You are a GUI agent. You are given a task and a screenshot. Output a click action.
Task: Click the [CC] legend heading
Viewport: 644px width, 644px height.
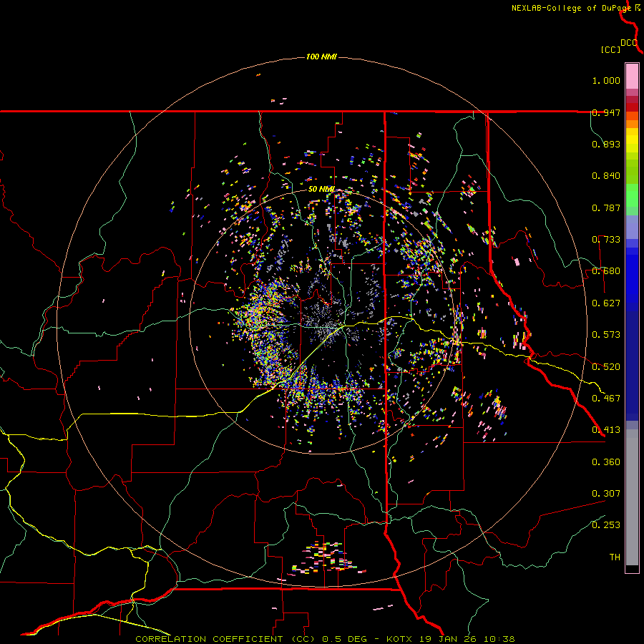coord(611,49)
